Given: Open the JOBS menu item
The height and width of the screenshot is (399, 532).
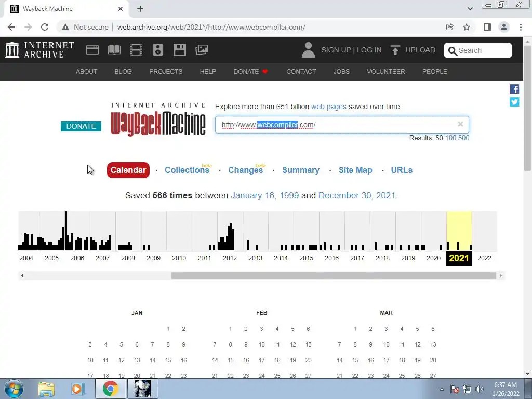Looking at the screenshot, I should (341, 72).
